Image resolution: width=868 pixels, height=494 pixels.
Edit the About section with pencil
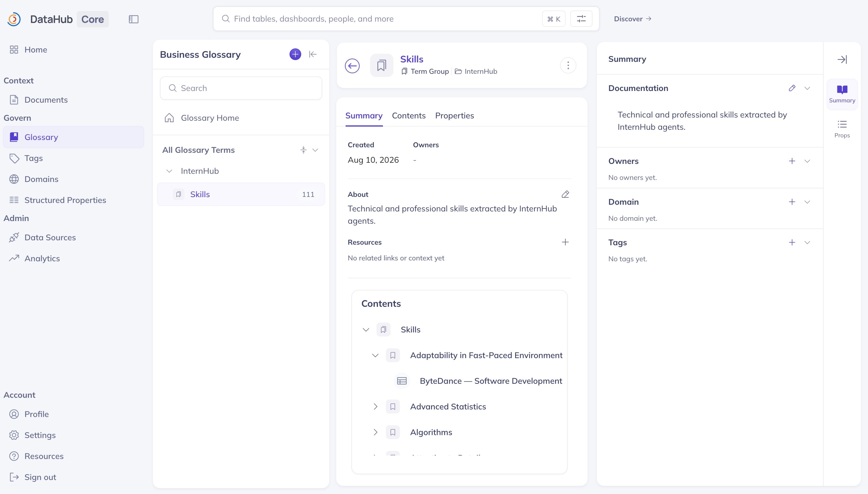point(565,195)
